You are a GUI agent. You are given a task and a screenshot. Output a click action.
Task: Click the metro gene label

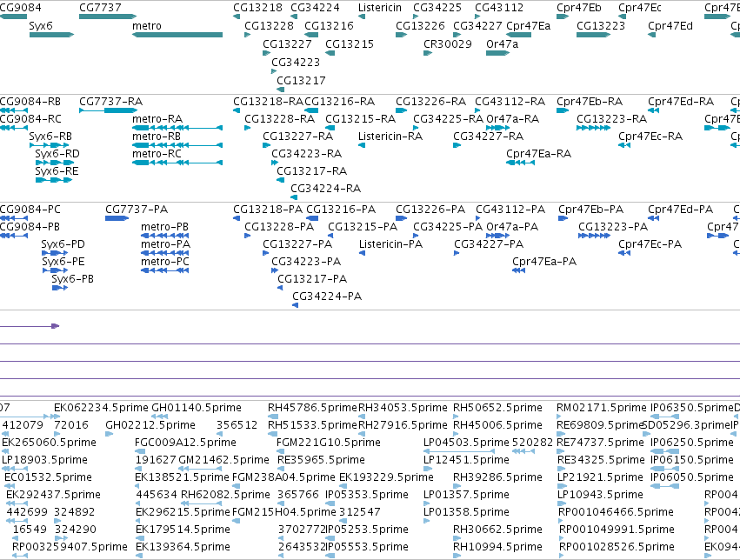tap(147, 26)
